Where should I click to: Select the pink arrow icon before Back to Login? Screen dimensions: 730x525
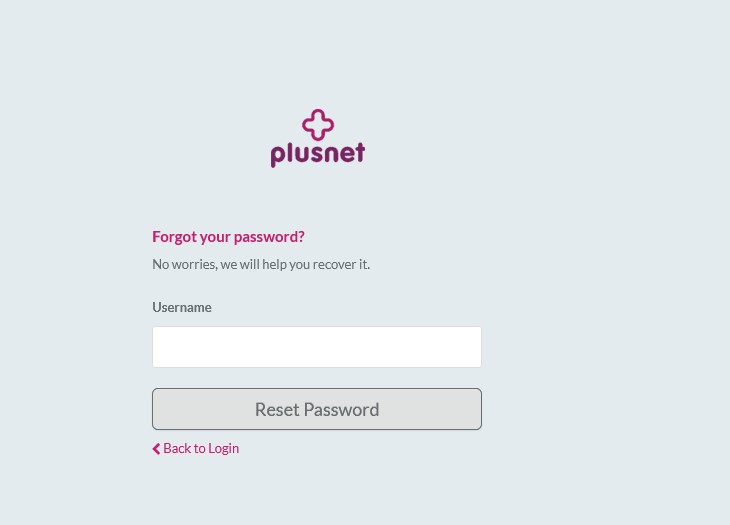coord(156,449)
